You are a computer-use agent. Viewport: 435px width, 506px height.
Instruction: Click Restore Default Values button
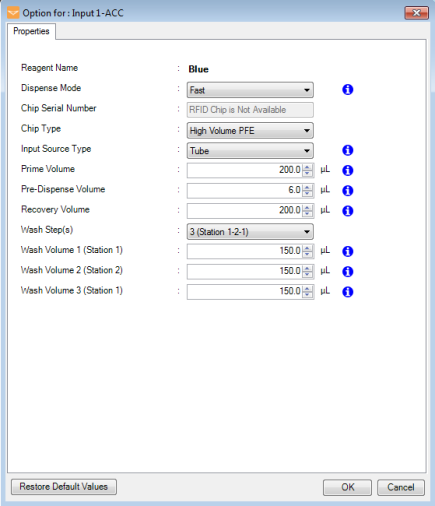click(x=64, y=487)
